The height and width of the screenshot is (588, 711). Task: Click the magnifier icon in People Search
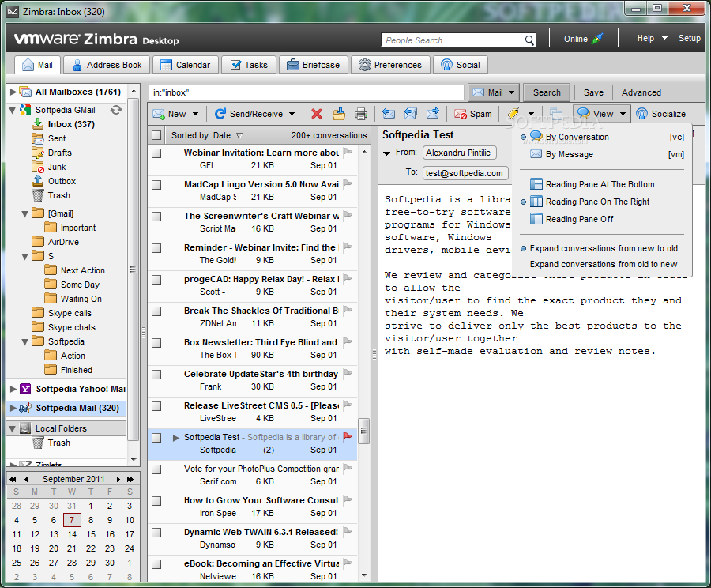[529, 40]
